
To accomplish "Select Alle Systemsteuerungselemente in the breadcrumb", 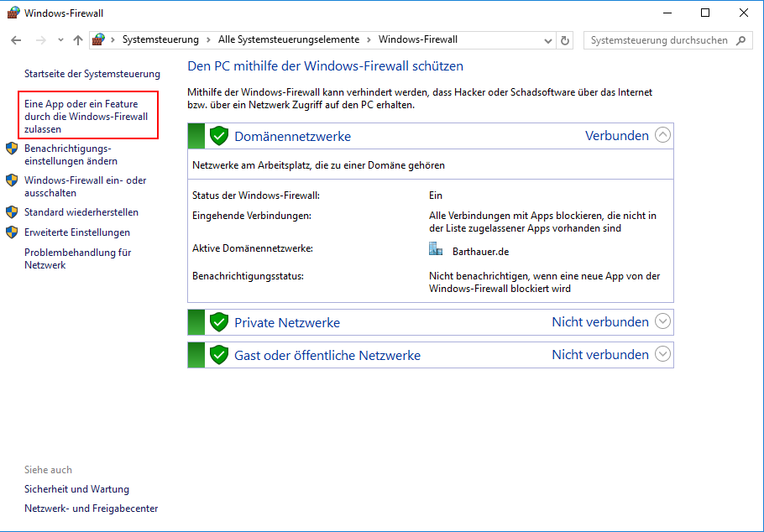I will [289, 39].
